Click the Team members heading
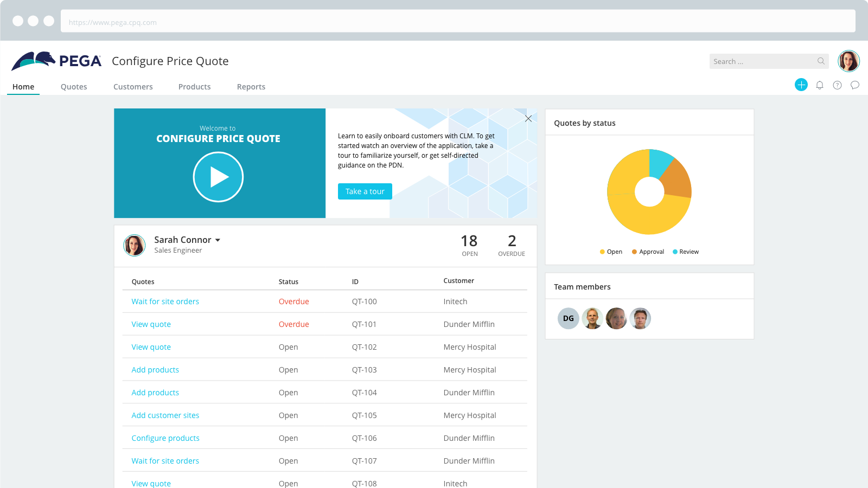The height and width of the screenshot is (488, 868). [x=582, y=287]
